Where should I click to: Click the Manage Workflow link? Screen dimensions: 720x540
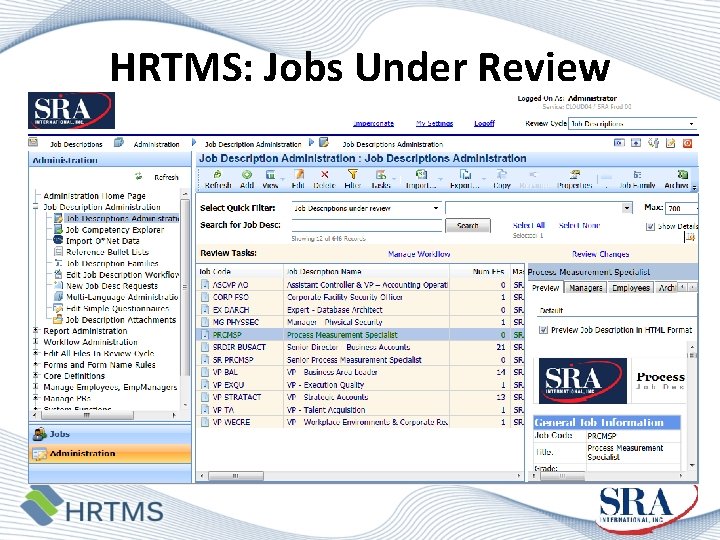419,254
